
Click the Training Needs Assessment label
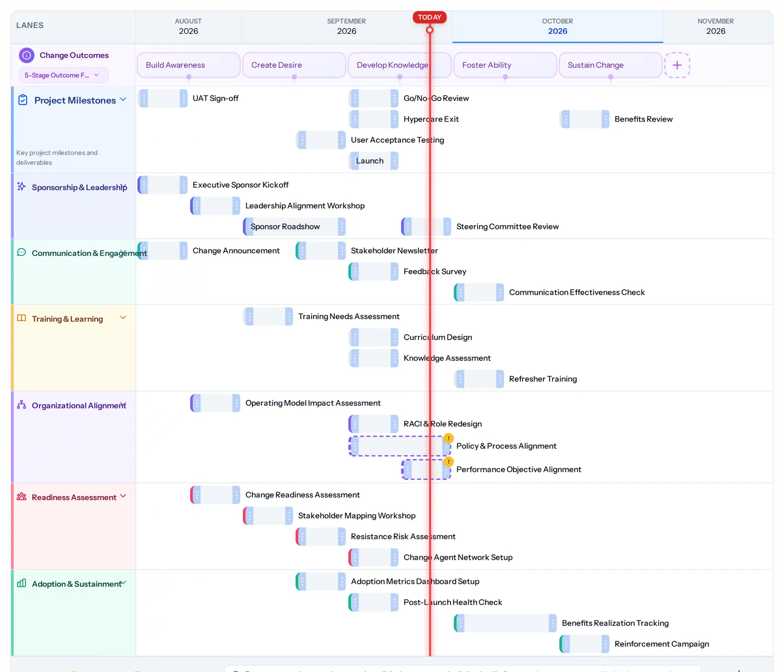click(x=349, y=317)
